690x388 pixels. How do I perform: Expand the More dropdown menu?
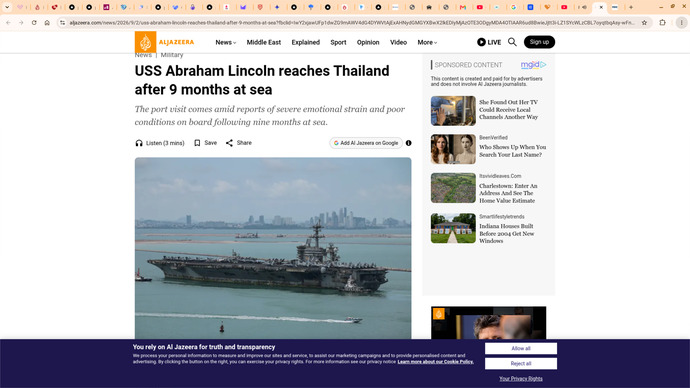(x=427, y=42)
